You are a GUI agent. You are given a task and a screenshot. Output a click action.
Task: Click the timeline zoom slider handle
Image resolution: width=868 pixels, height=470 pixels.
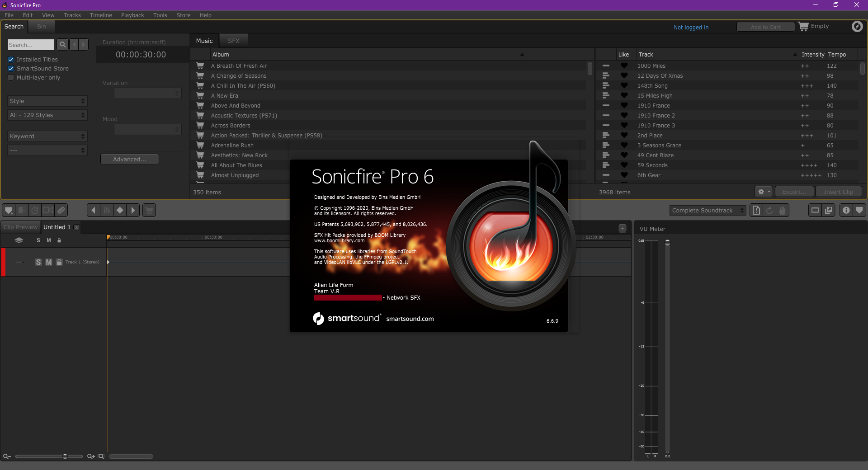click(65, 456)
